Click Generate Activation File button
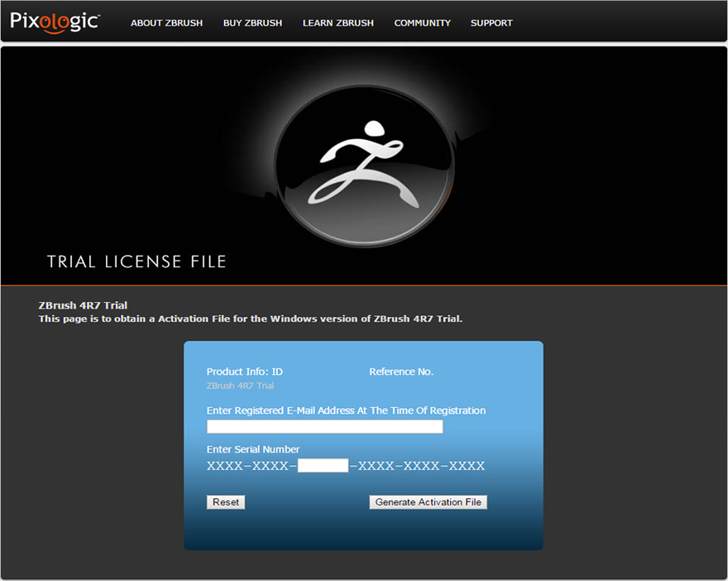728x581 pixels. coord(428,502)
